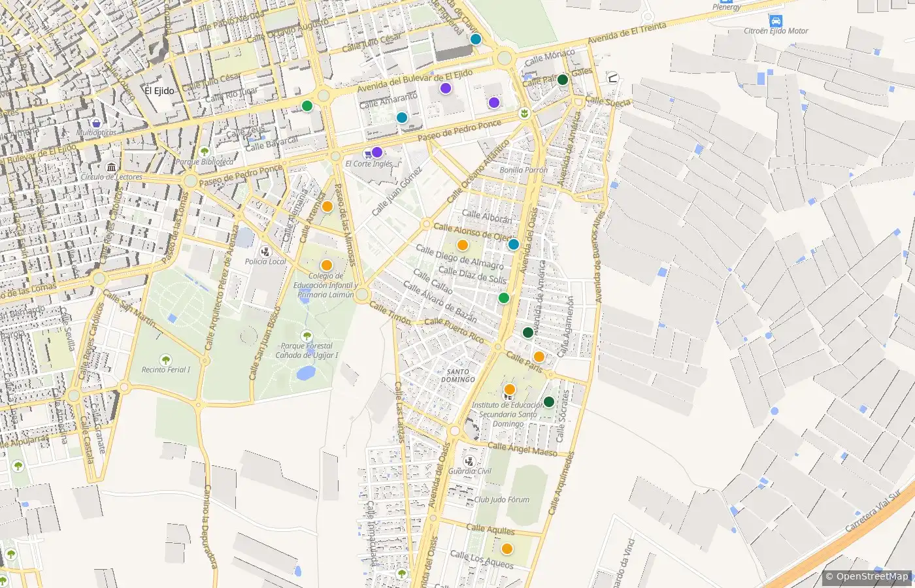This screenshot has width=915, height=588.
Task: Click the Avenida de Buenos Aires label
Action: pyautogui.click(x=599, y=255)
